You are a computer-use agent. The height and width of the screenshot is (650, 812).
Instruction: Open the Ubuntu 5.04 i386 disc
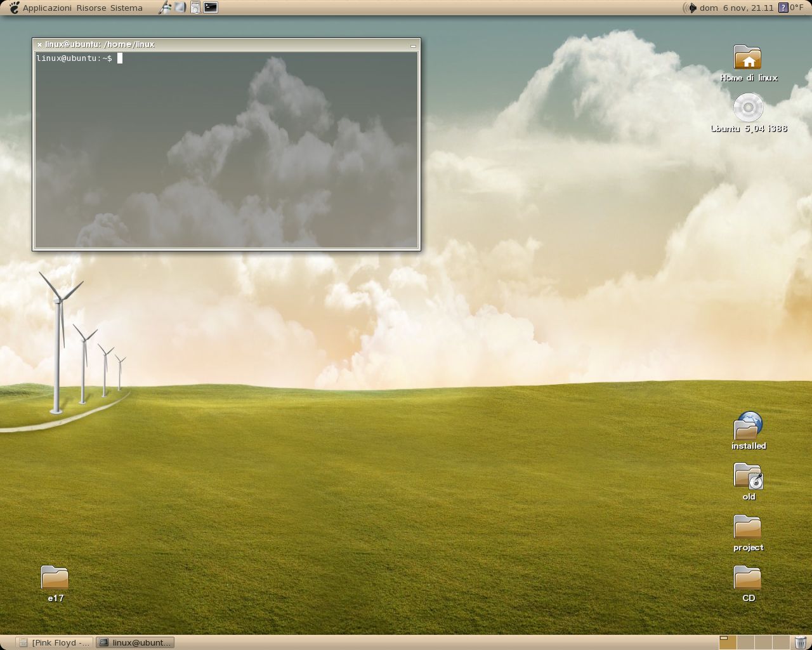click(x=749, y=114)
